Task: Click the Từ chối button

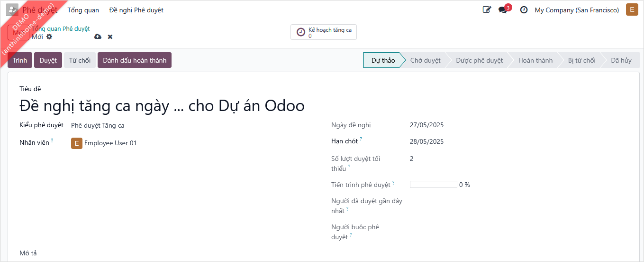Action: 80,60
